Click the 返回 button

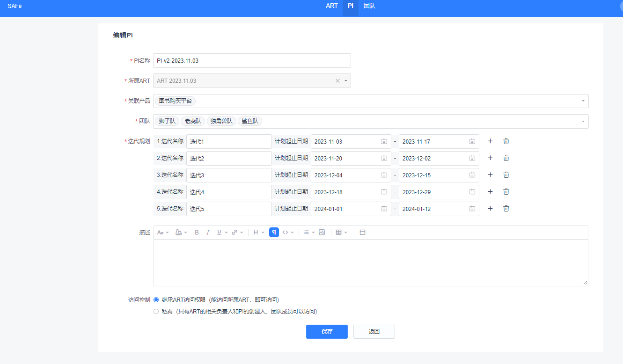tap(374, 332)
